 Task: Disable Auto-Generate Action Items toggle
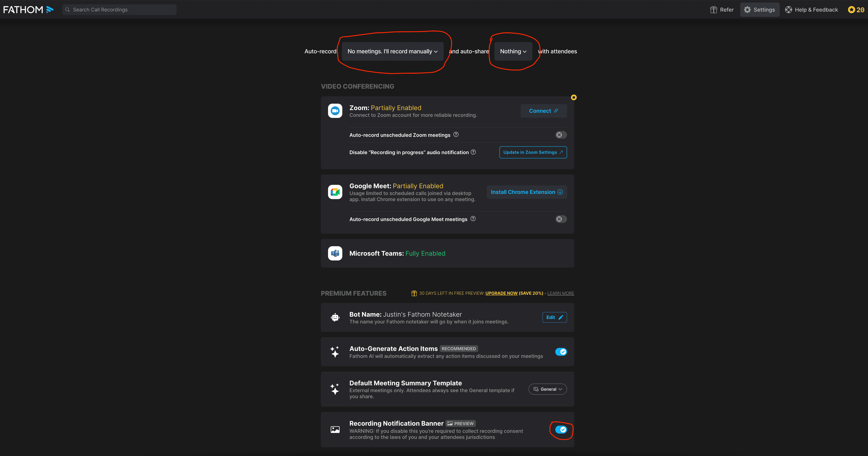click(x=561, y=352)
